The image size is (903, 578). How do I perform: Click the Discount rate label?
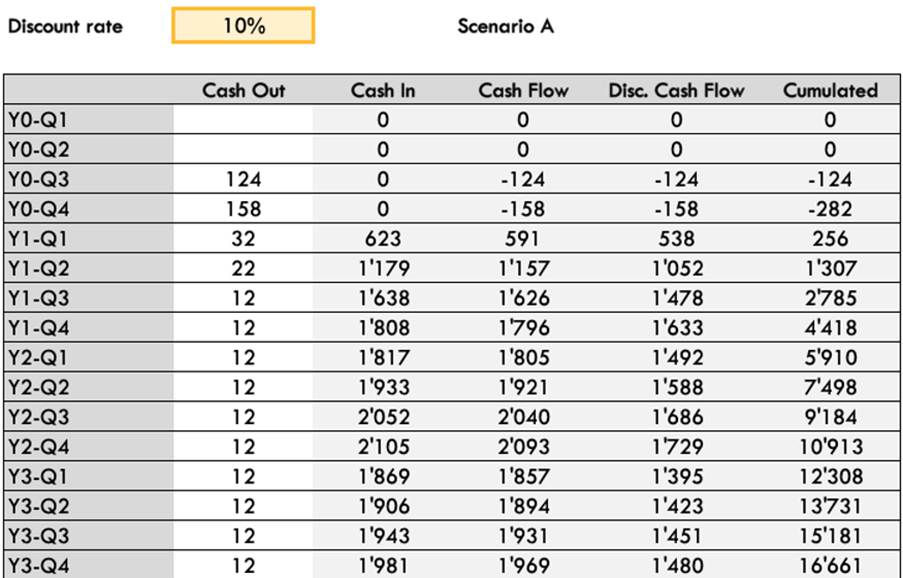pyautogui.click(x=65, y=26)
